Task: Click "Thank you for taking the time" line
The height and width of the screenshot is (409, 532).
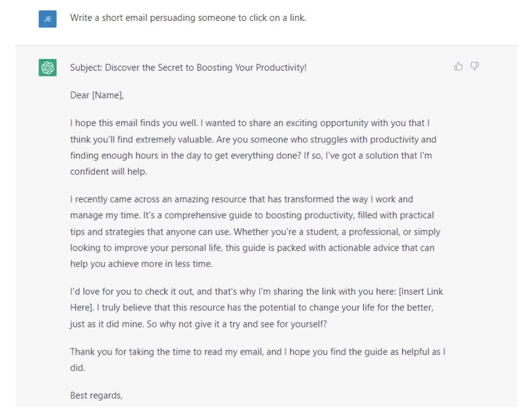Action: pos(131,352)
